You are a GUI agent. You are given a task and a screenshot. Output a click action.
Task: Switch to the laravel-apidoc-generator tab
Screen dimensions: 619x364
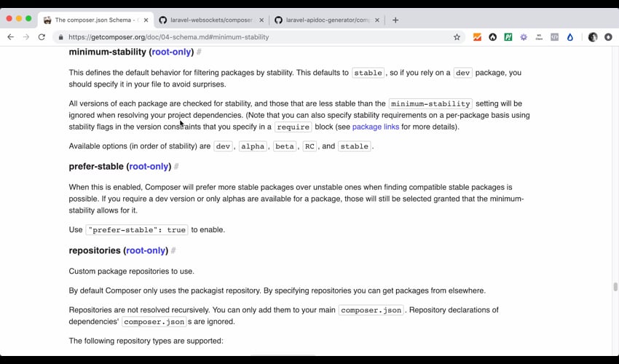pos(327,20)
